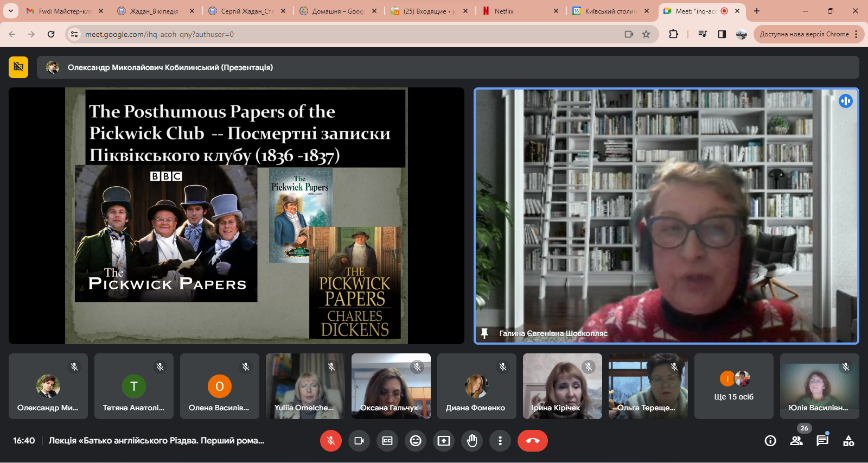This screenshot has height=463, width=868.
Task: Turn on closed captions
Action: pos(387,441)
